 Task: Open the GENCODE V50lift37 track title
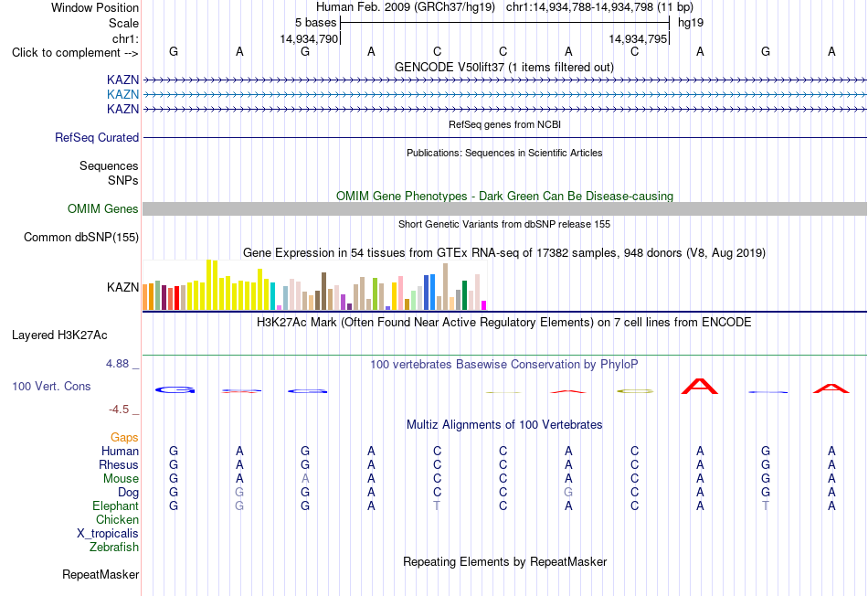tap(503, 67)
